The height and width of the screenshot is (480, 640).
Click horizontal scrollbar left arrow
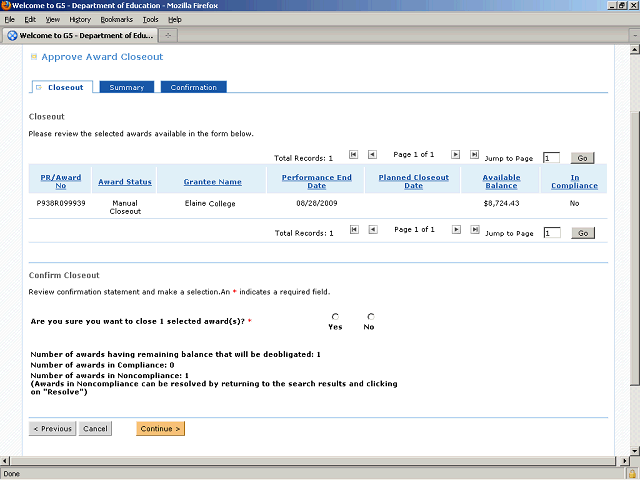(x=4, y=461)
